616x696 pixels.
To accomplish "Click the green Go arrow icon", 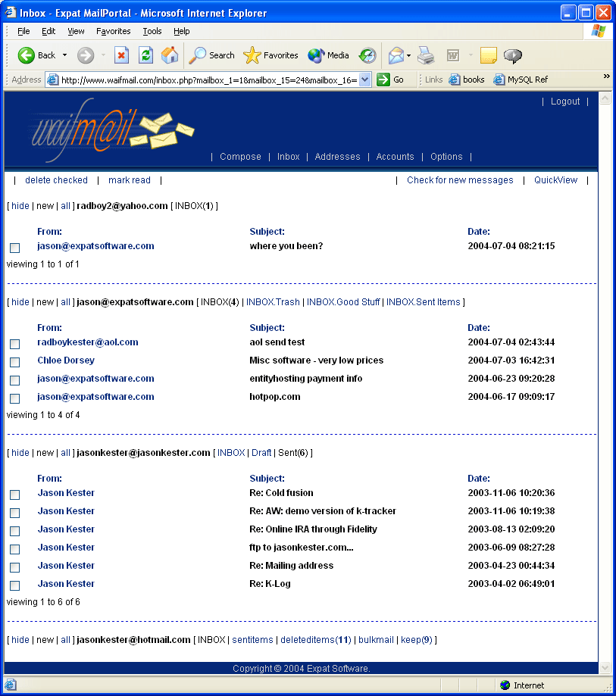I will pos(383,80).
